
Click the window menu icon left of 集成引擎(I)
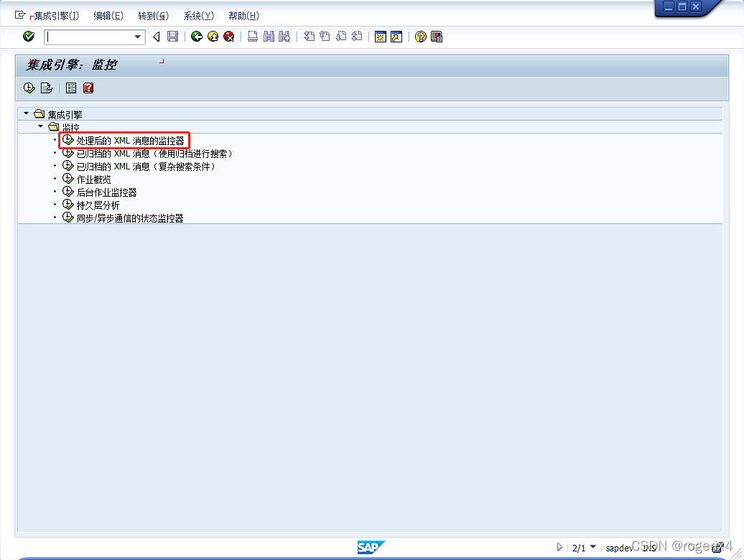coord(20,15)
